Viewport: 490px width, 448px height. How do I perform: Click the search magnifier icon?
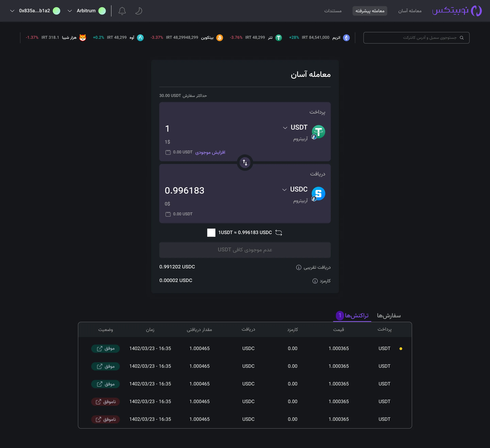pyautogui.click(x=462, y=38)
